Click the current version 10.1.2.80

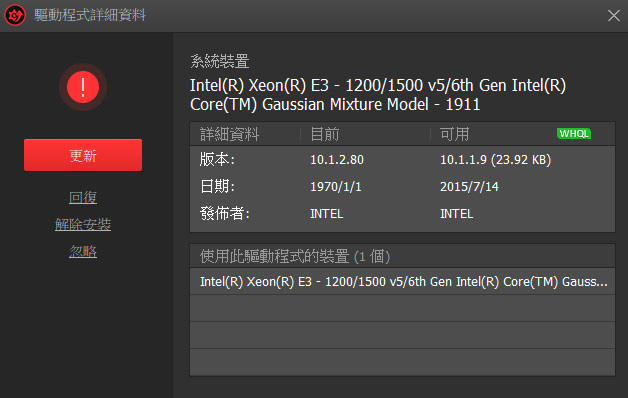point(337,160)
